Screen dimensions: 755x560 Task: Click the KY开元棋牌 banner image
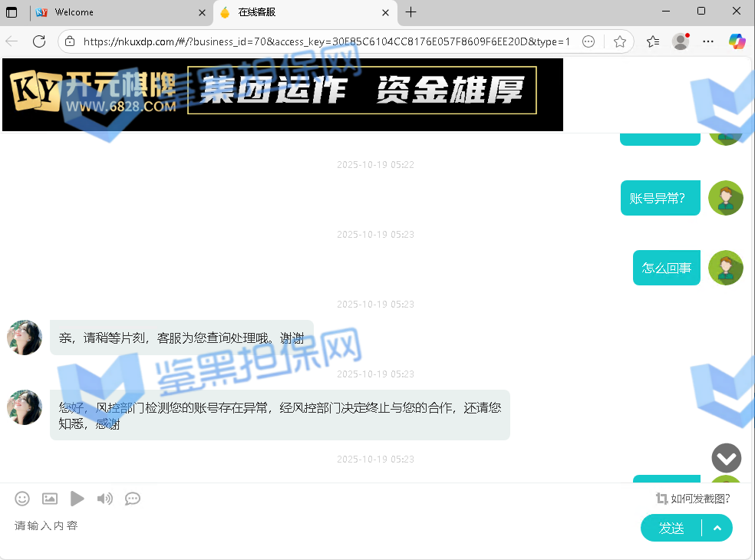[282, 94]
